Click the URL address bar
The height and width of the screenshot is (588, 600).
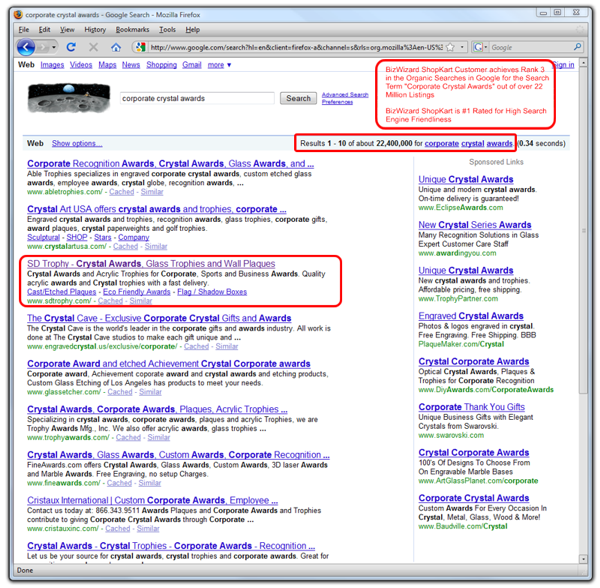click(x=296, y=47)
